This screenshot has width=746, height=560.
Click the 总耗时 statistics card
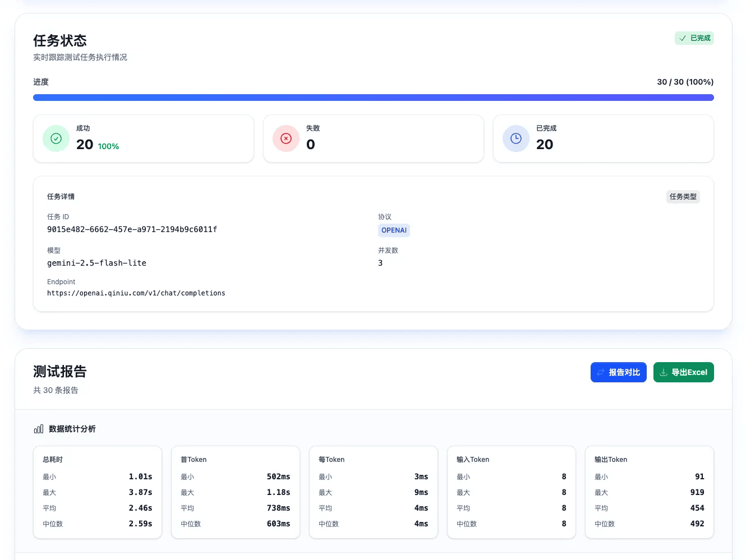(x=98, y=492)
